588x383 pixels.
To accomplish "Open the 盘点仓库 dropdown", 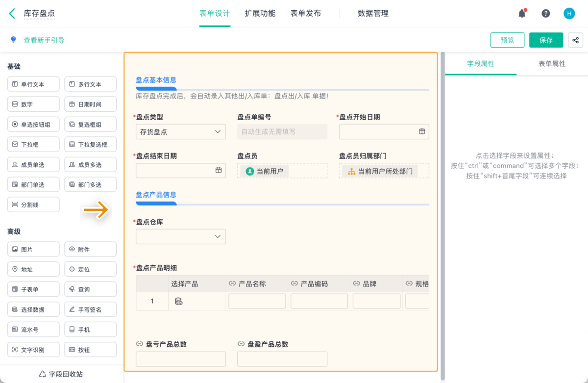I will [180, 236].
